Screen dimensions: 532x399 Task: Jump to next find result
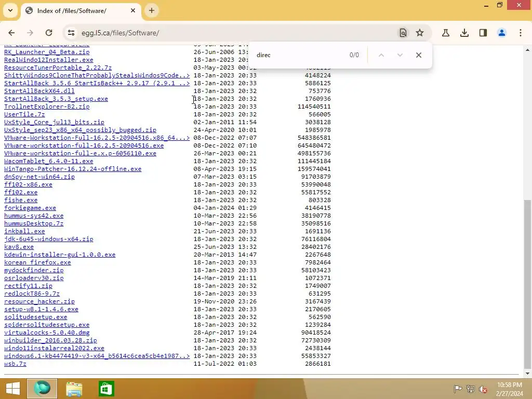pyautogui.click(x=400, y=55)
